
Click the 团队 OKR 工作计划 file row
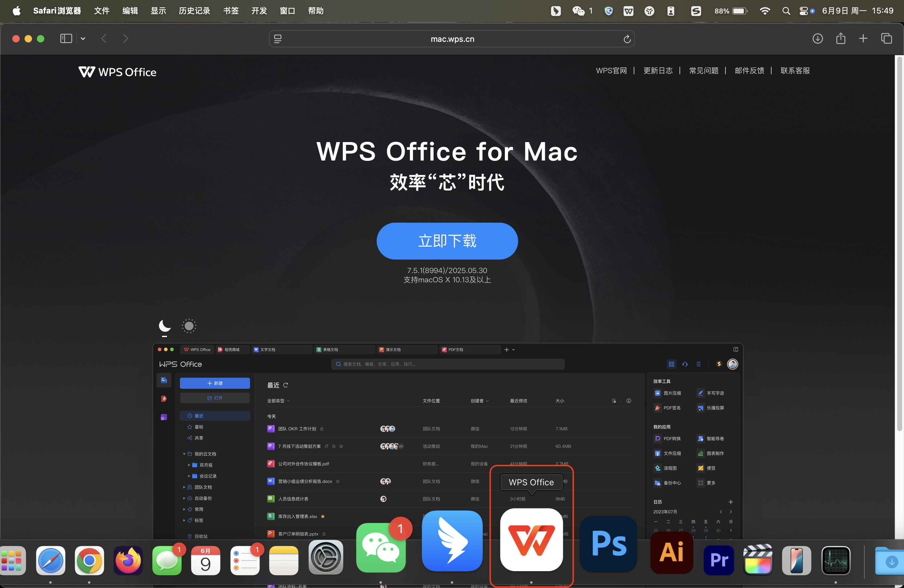pos(449,428)
